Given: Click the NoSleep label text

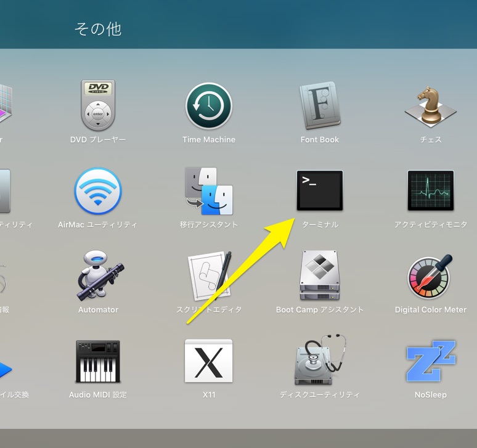Looking at the screenshot, I should 430,395.
